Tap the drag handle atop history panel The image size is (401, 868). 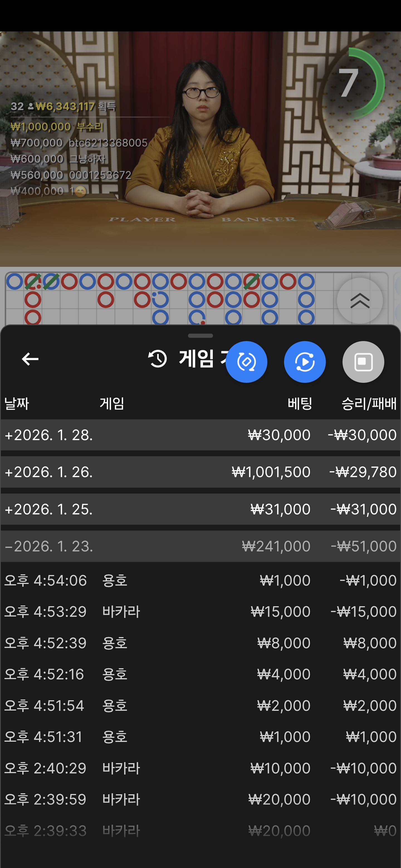[200, 336]
